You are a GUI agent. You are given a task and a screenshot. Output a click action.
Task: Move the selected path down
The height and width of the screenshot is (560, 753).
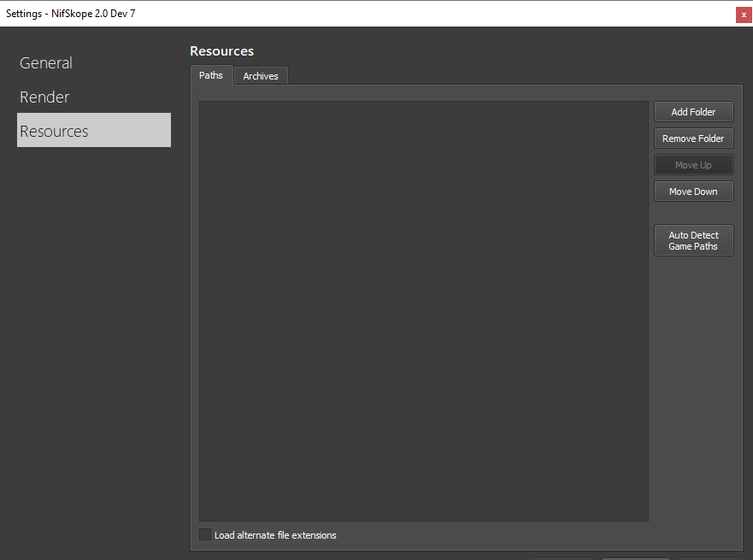693,192
